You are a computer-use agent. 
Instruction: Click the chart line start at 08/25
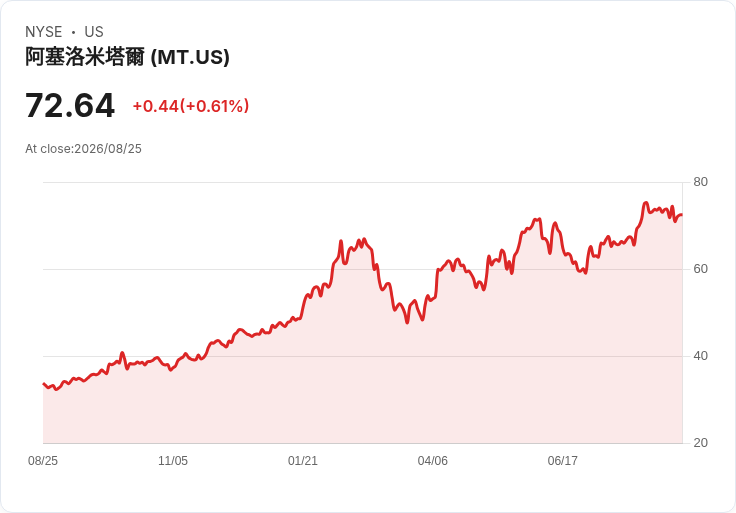point(44,384)
